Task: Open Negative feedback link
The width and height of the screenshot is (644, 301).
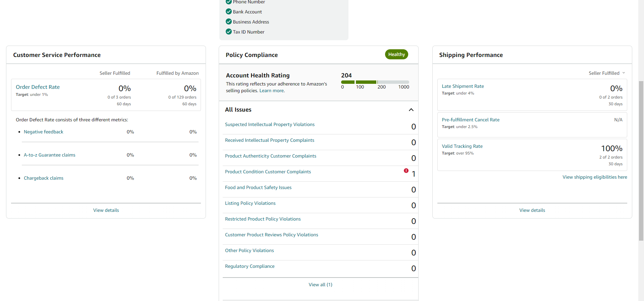Action: (x=44, y=132)
